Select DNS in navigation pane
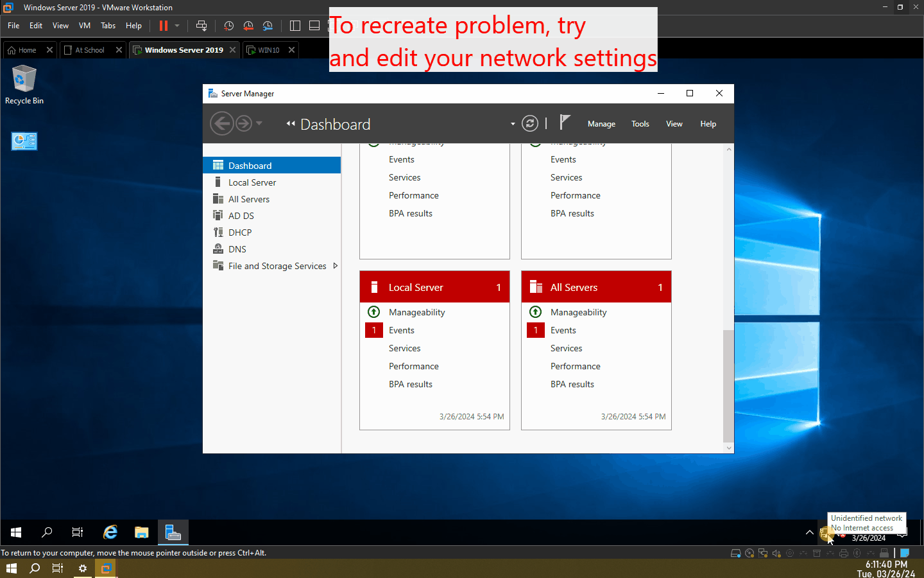This screenshot has height=578, width=924. coord(272,249)
